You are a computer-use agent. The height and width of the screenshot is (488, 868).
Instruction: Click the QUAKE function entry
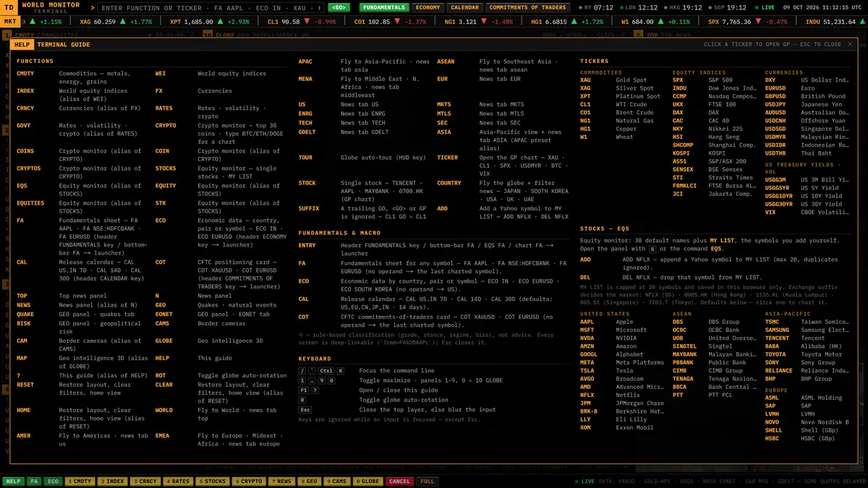[25, 314]
